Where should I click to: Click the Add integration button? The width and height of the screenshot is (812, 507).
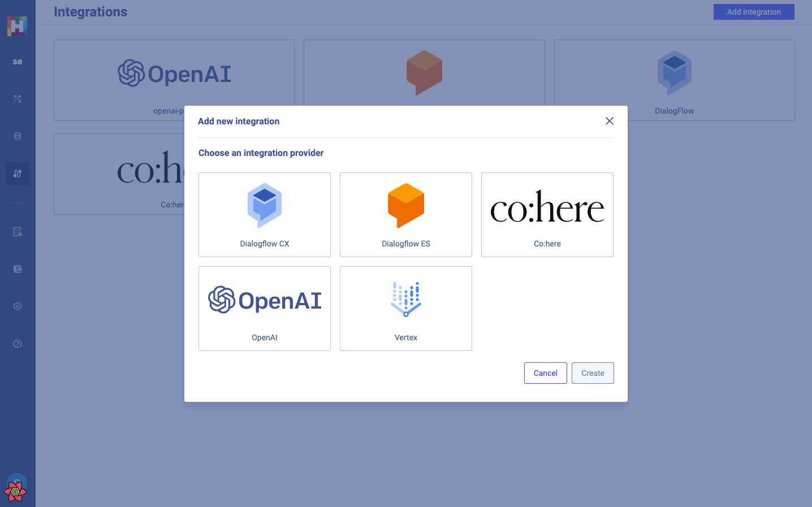753,12
